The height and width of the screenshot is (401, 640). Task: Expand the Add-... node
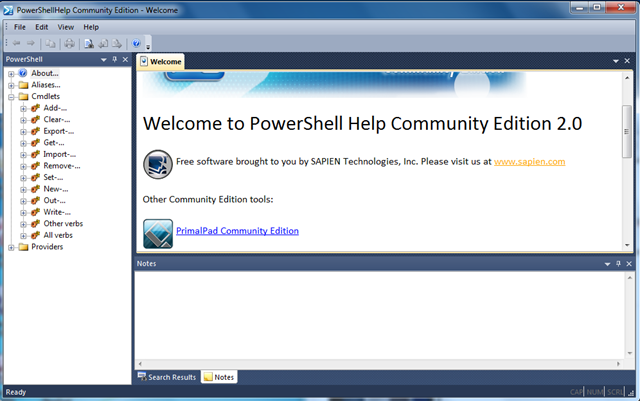pyautogui.click(x=24, y=109)
